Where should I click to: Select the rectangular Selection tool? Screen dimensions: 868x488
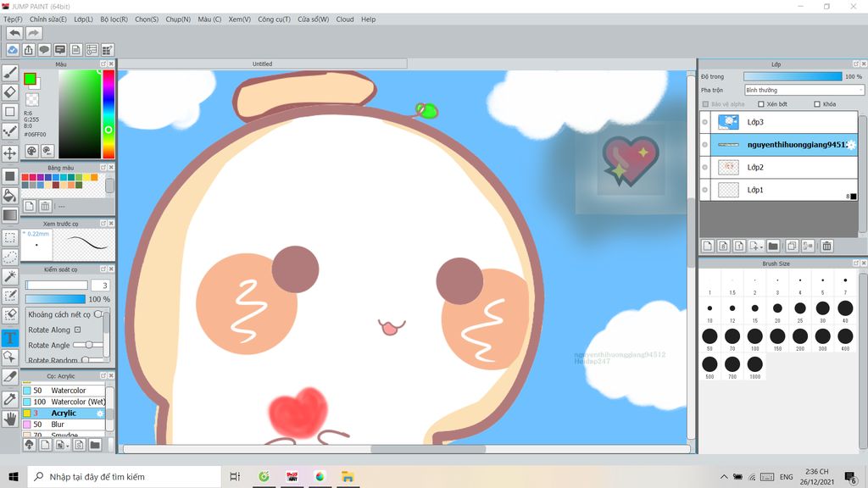10,237
